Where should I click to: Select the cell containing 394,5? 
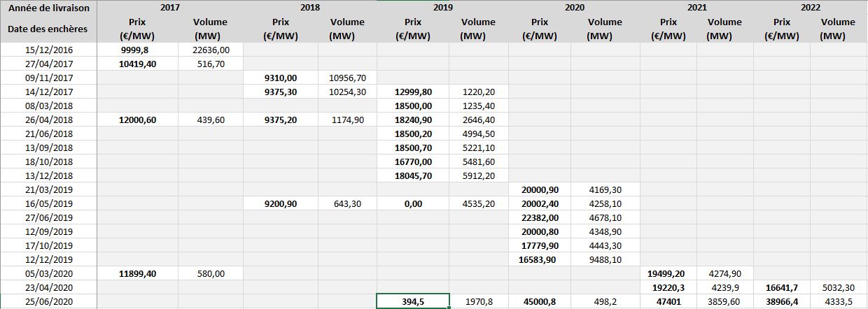(412, 301)
